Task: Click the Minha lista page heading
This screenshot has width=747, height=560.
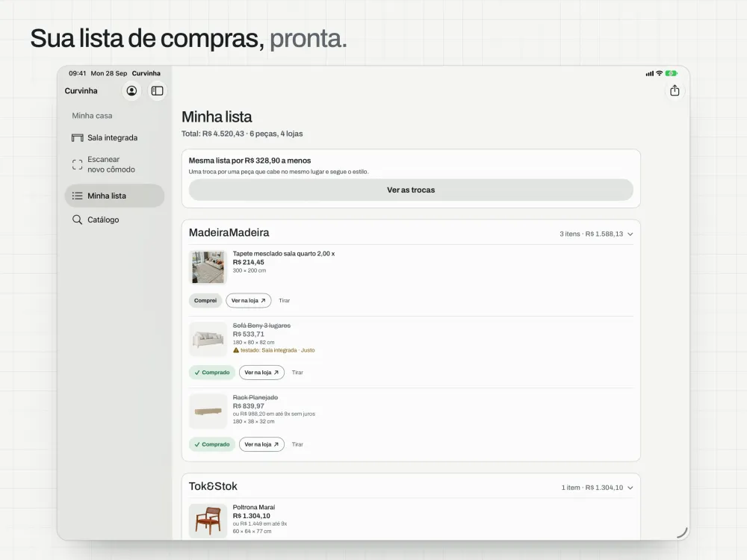Action: (x=217, y=116)
